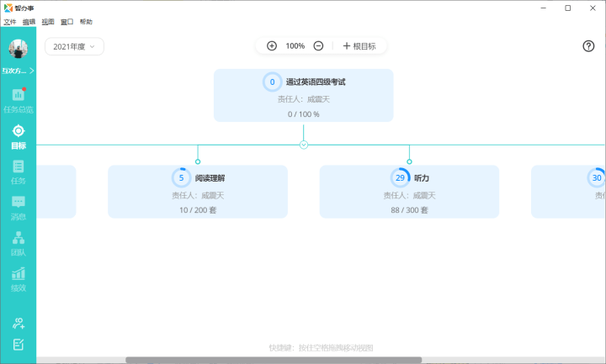Click the invite member icon in sidebar
The image size is (606, 364).
coord(19,323)
